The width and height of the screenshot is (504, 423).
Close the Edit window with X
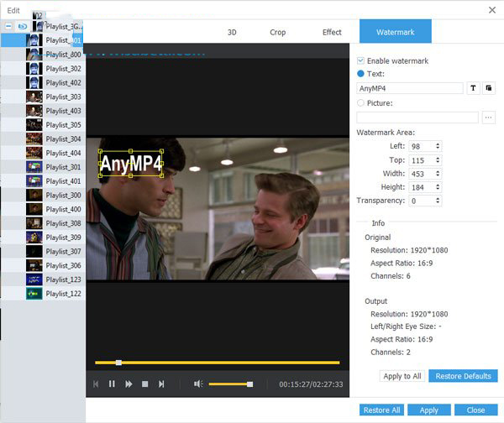coord(492,10)
